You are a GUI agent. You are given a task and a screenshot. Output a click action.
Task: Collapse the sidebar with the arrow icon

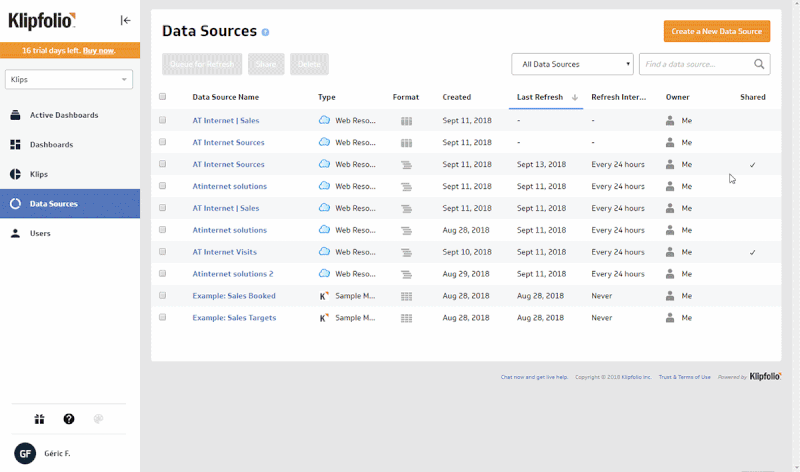coord(125,20)
